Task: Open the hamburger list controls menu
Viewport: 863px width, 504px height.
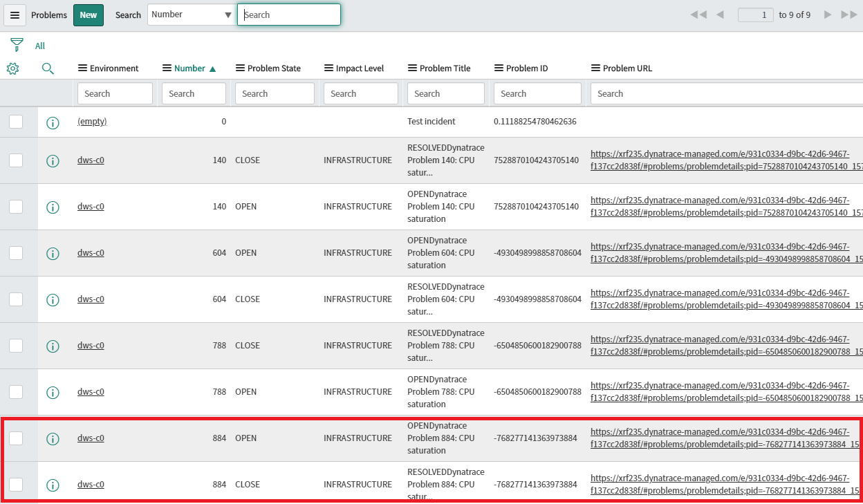Action: [x=15, y=15]
